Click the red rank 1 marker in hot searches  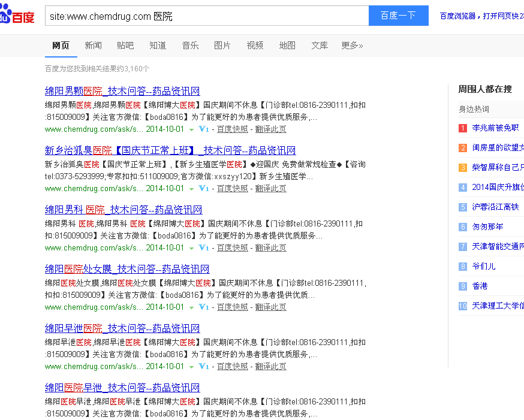point(462,128)
